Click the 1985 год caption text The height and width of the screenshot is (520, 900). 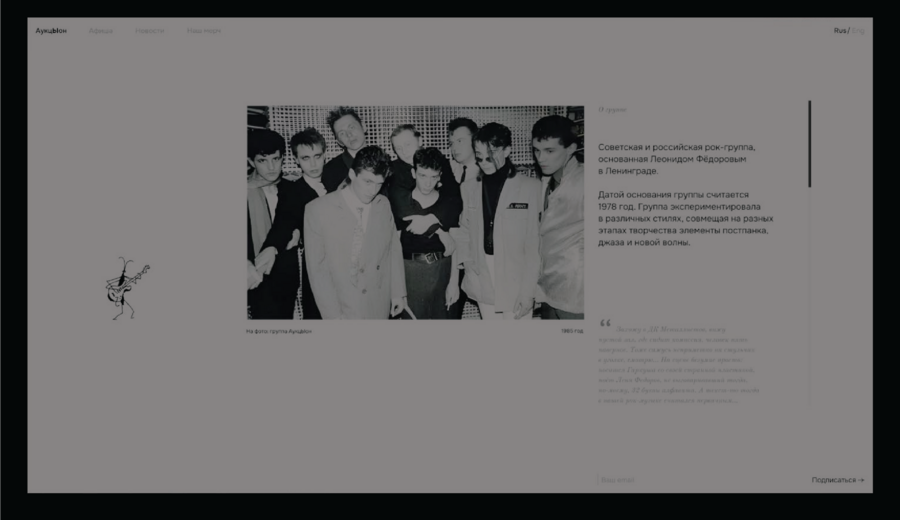[x=572, y=331]
